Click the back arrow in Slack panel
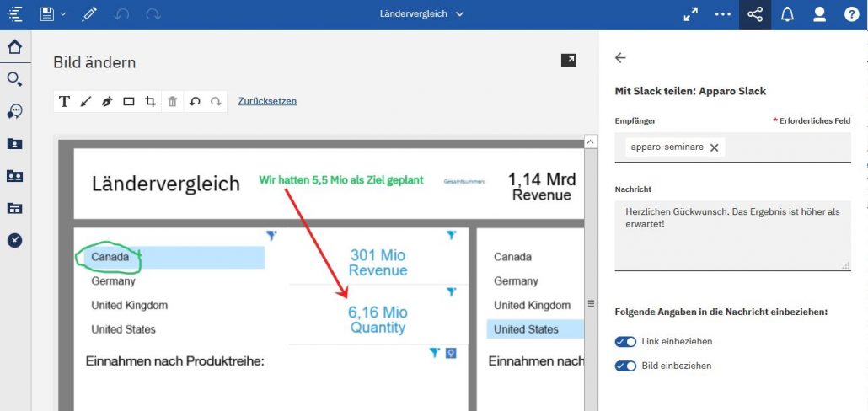The height and width of the screenshot is (411, 868). pos(621,58)
